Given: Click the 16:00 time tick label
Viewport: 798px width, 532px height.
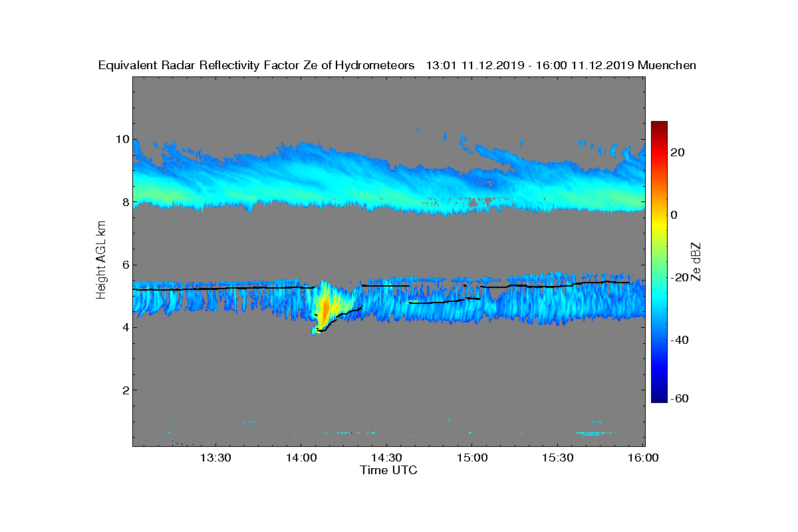Looking at the screenshot, I should 643,458.
